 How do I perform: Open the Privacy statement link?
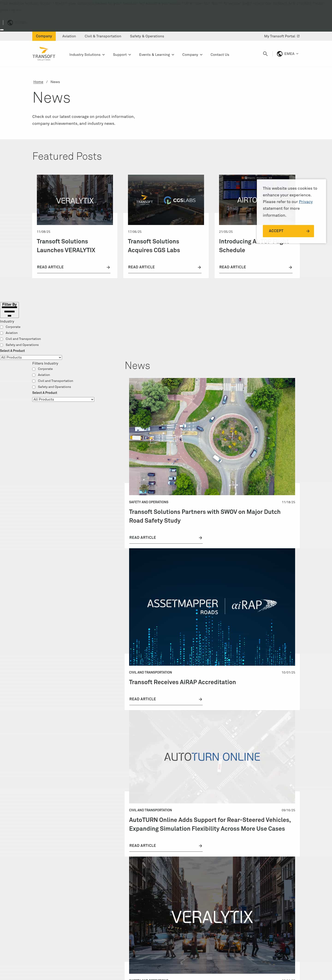pos(306,202)
